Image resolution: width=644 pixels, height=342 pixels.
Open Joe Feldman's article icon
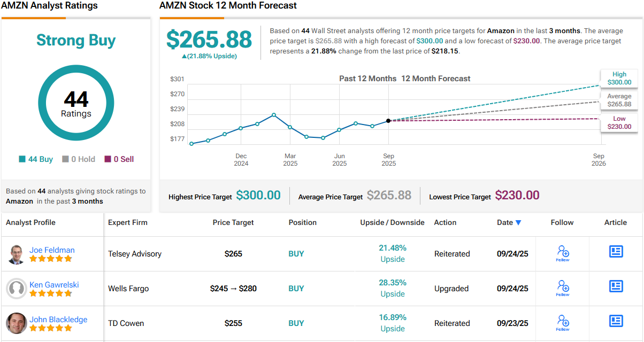coord(616,251)
